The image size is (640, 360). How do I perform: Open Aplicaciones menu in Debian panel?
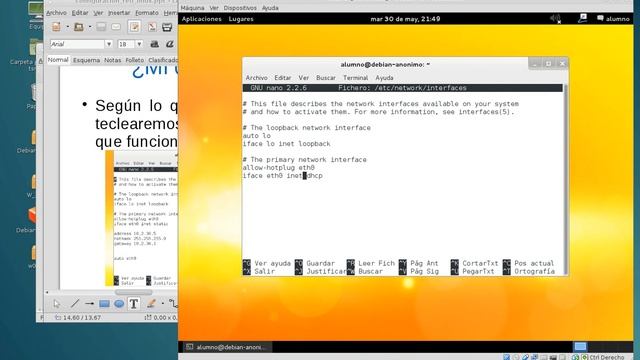click(x=202, y=19)
